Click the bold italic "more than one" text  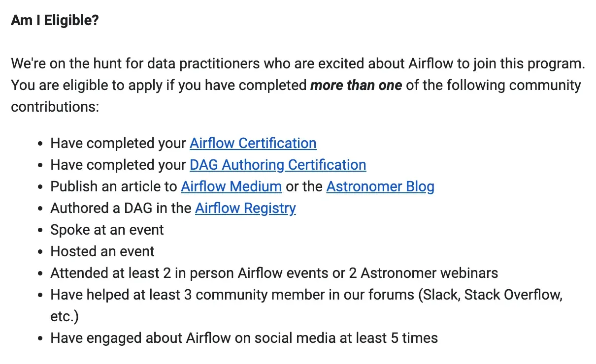click(x=356, y=85)
